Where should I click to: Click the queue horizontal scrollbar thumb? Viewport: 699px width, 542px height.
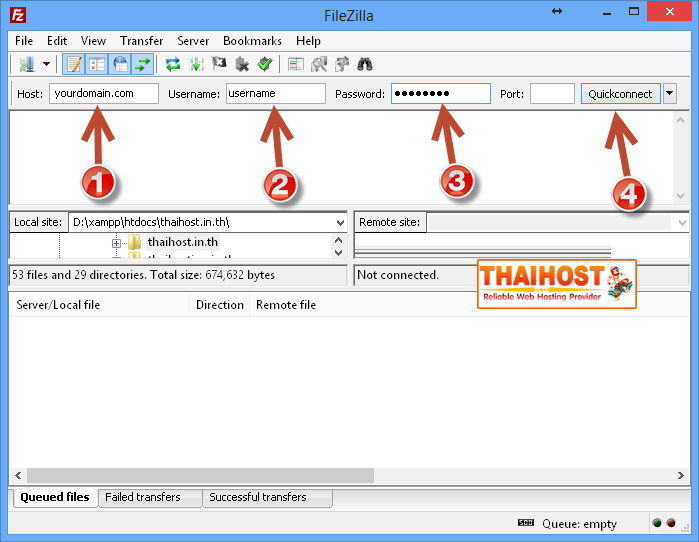pyautogui.click(x=200, y=476)
